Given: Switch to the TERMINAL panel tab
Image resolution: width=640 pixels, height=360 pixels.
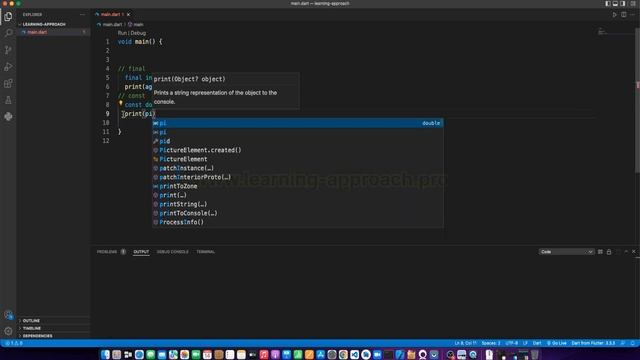Looking at the screenshot, I should pos(205,252).
